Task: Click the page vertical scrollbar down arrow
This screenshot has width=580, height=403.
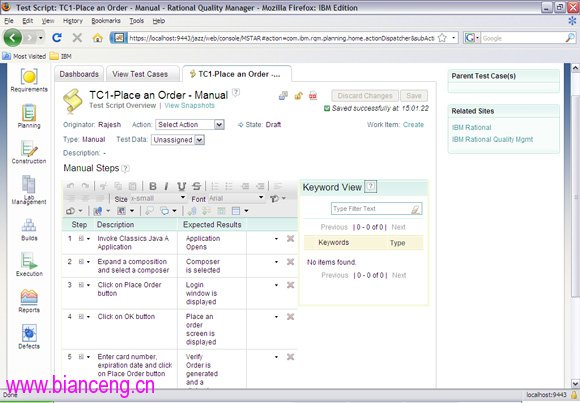Action: pos(575,383)
